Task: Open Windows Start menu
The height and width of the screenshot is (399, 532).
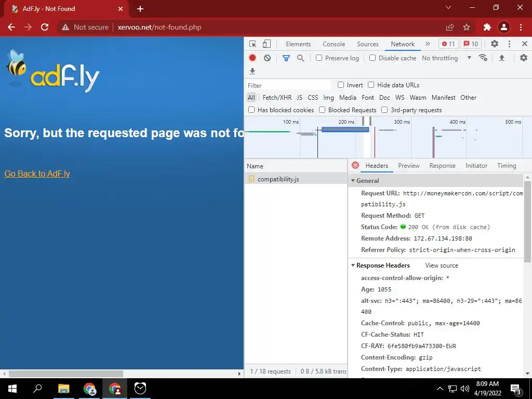Action: pyautogui.click(x=12, y=389)
